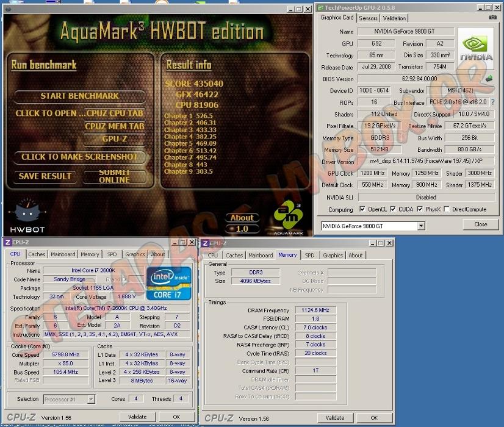This screenshot has height=427, width=504.
Task: Open Caches tab in left CPU-Z window
Action: point(37,254)
